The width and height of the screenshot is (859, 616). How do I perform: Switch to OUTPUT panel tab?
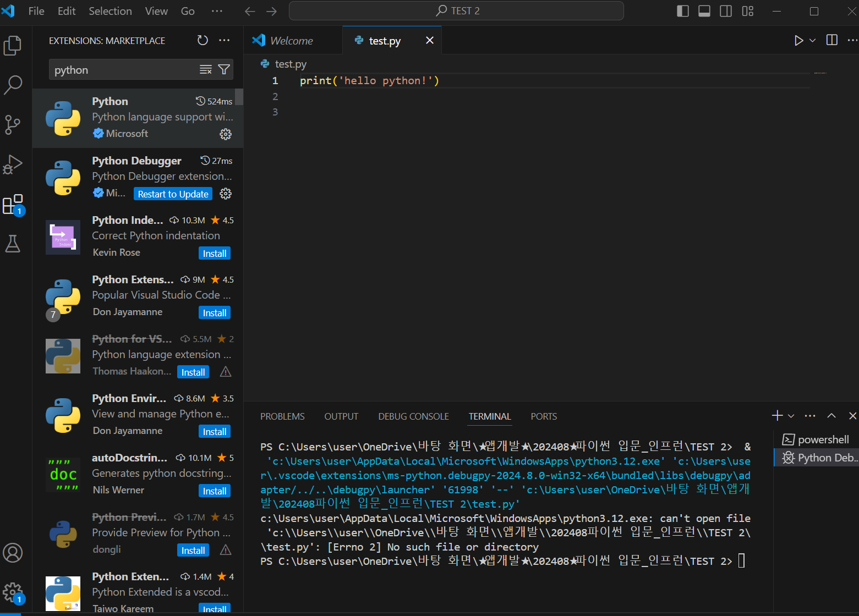(341, 416)
